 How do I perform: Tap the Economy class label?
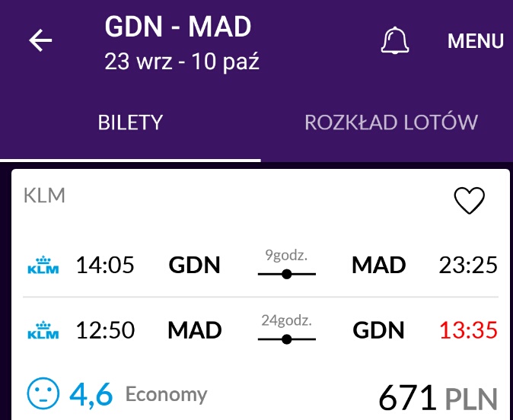pos(166,395)
